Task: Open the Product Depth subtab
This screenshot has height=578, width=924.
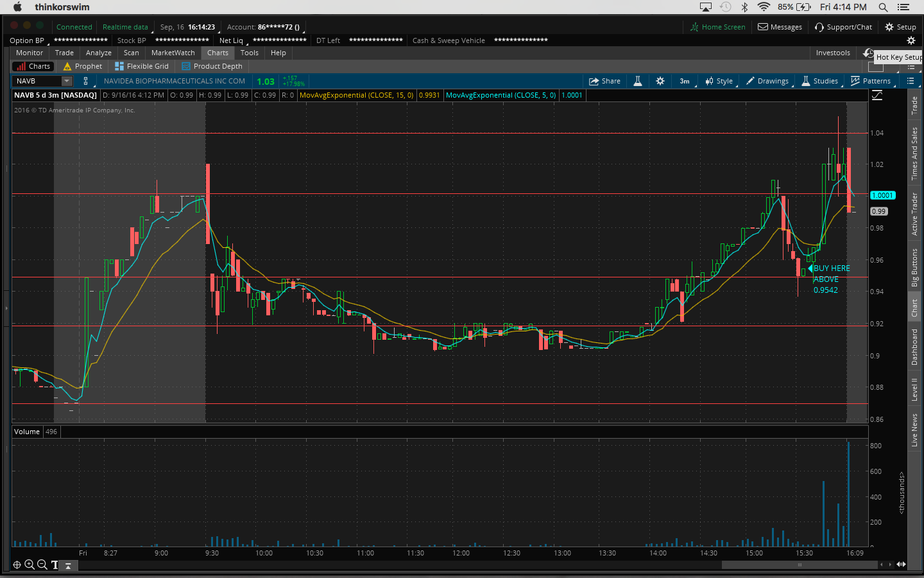Action: point(212,66)
